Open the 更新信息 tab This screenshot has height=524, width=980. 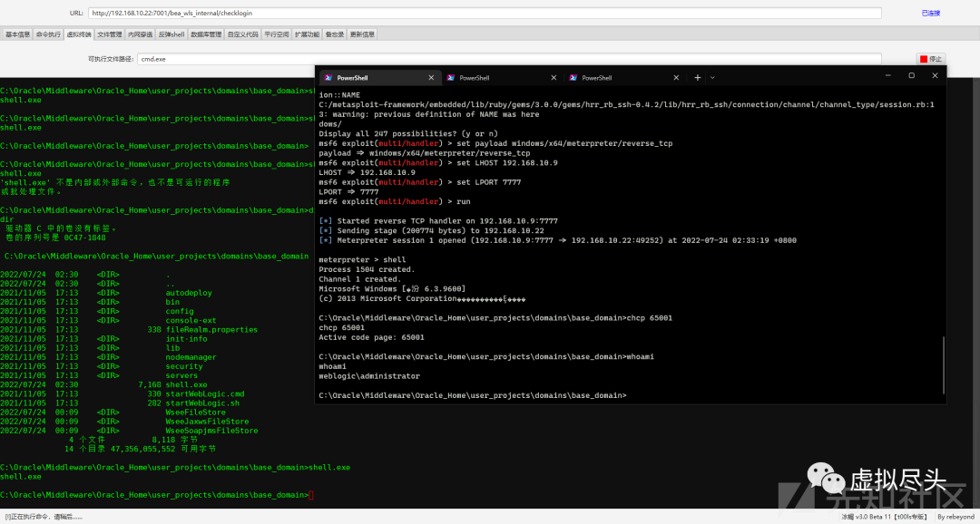(362, 35)
